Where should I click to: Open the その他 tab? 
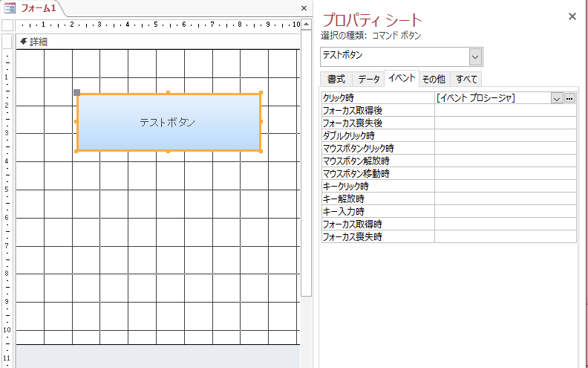coord(434,80)
